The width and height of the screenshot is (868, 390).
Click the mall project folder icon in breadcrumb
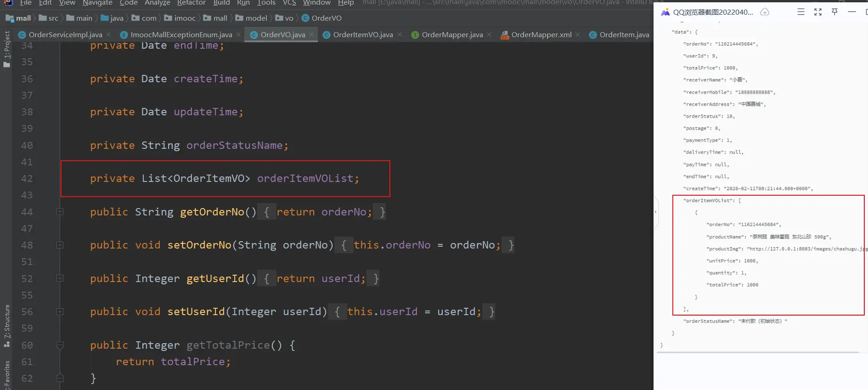pos(10,18)
